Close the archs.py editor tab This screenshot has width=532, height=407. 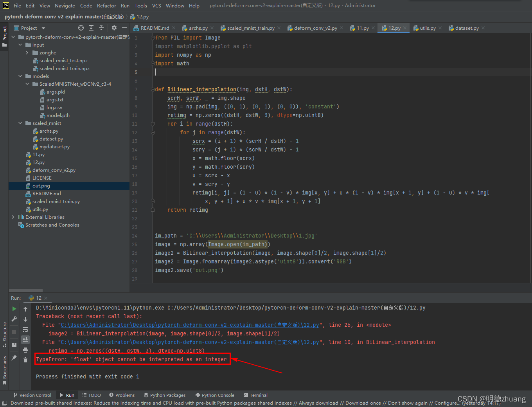pos(212,28)
